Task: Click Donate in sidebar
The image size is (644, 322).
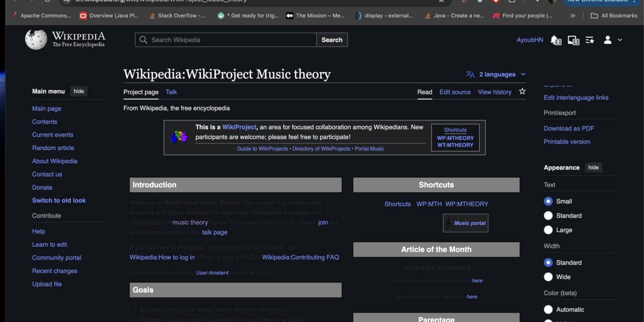Action: tap(42, 188)
